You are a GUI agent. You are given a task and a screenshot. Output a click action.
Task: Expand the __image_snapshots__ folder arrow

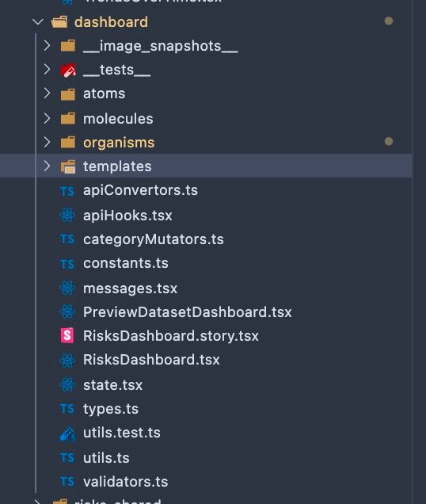47,45
